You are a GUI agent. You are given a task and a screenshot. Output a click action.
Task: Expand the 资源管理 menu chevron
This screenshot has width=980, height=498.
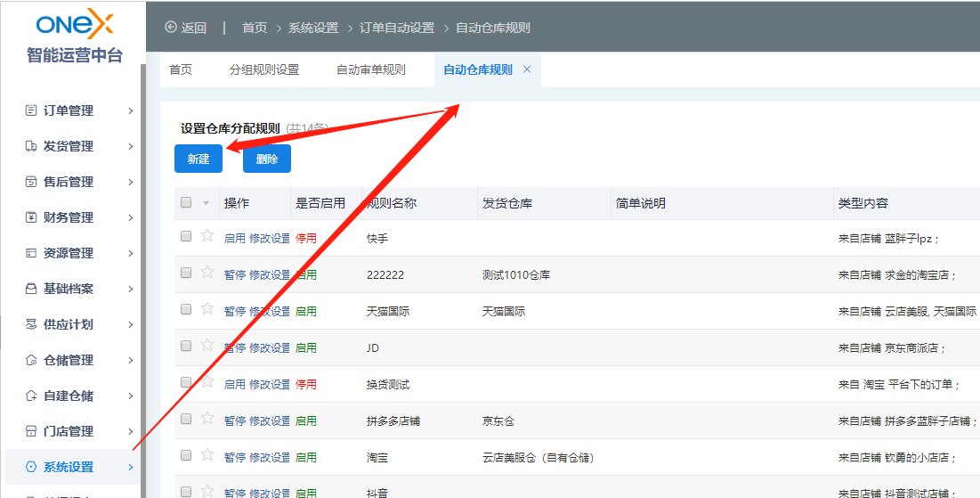click(131, 253)
